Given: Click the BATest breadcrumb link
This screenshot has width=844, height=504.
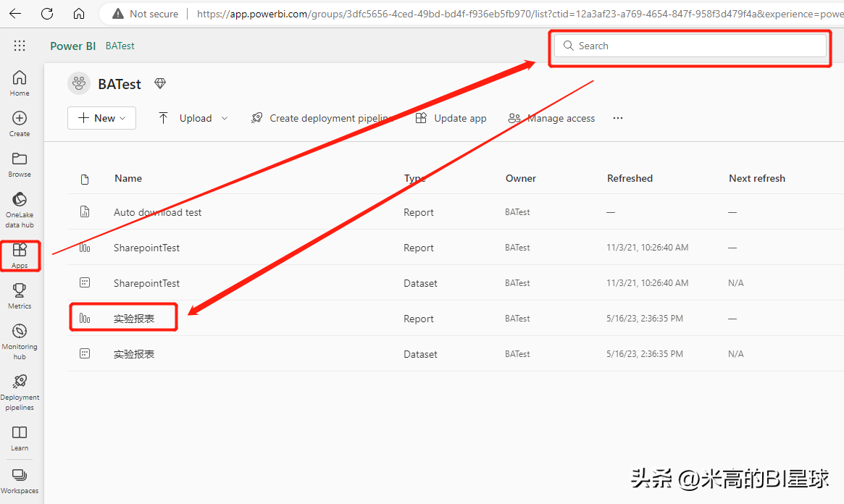Looking at the screenshot, I should click(120, 46).
